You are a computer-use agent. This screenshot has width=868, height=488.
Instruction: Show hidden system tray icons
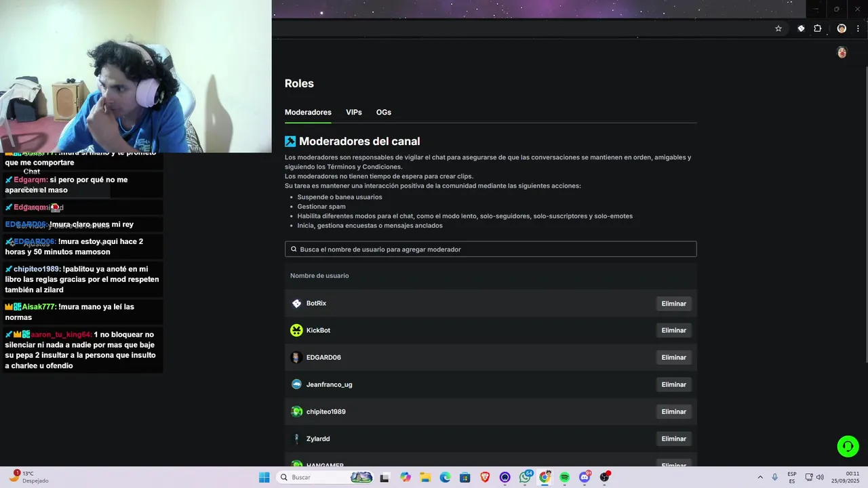(x=760, y=477)
